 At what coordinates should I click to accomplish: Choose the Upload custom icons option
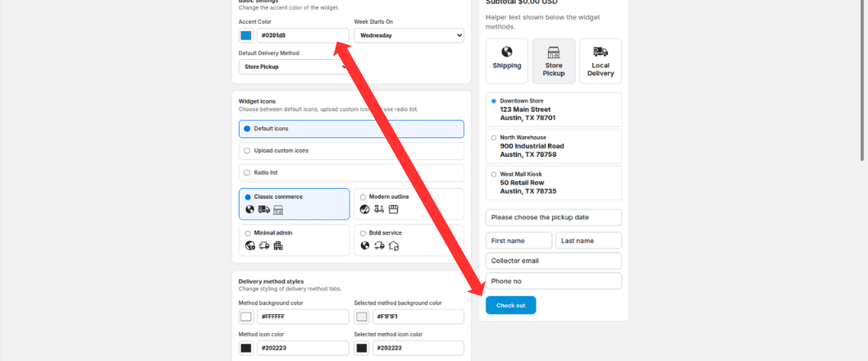[351, 151]
